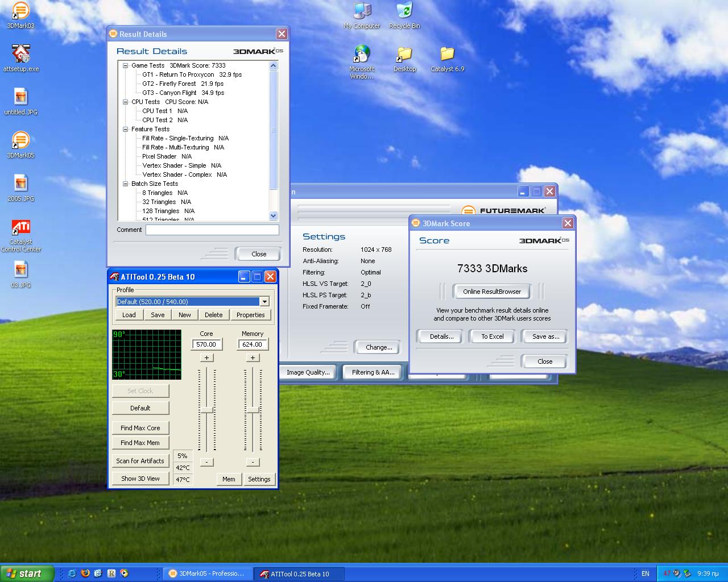Click the Result Details title bar icon
The image size is (728, 582).
(x=113, y=34)
